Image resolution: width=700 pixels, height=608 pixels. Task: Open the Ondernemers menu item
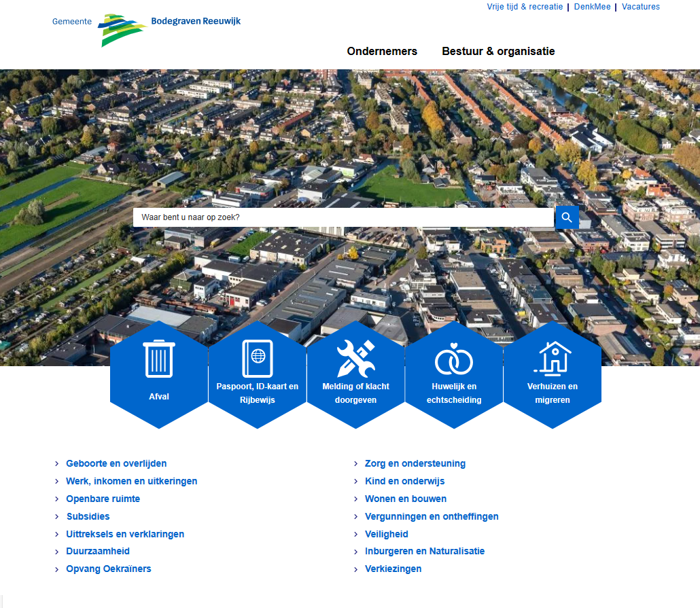click(x=382, y=52)
